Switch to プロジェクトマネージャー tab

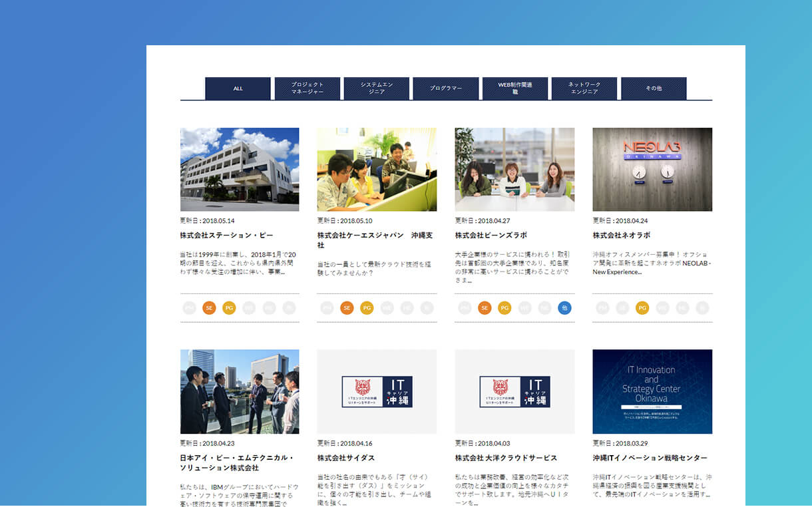(x=307, y=88)
